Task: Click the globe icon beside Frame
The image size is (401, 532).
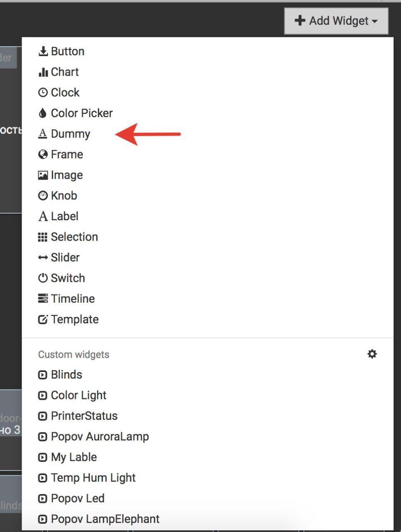Action: point(43,154)
